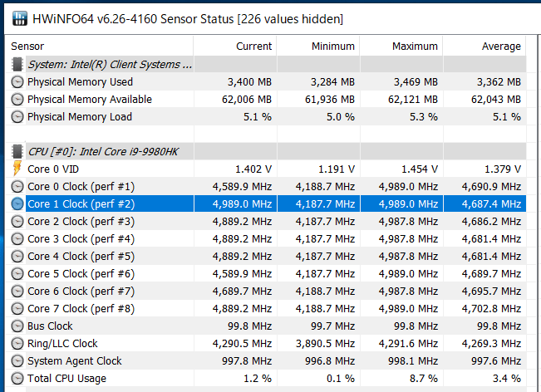Click the HWiNFO64 app icon in title bar
The height and width of the screenshot is (392, 541).
click(x=20, y=18)
